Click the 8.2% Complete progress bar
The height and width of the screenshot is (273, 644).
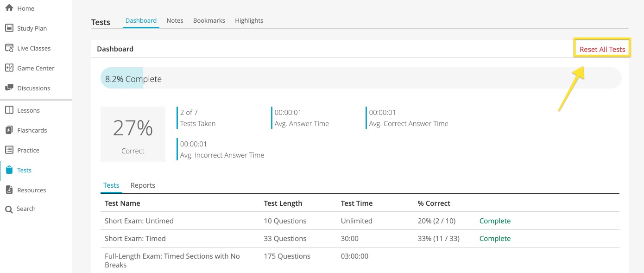(361, 78)
